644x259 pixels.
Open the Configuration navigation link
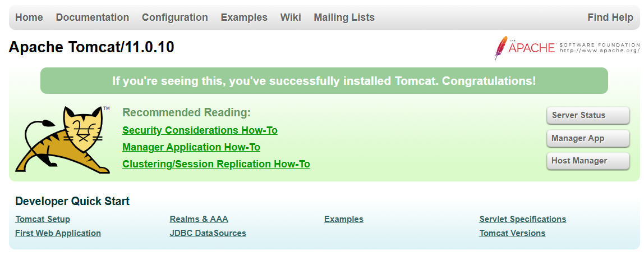175,17
